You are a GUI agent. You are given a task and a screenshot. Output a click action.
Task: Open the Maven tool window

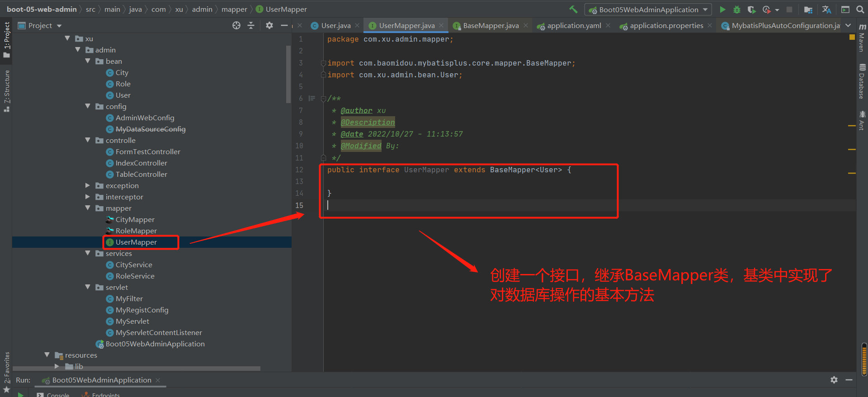coord(862,38)
